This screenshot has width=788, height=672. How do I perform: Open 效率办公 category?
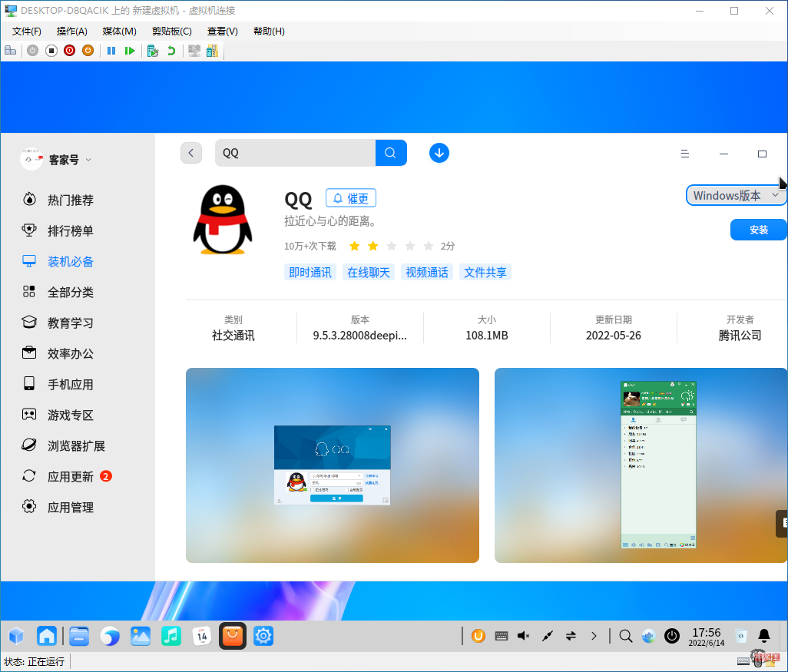[71, 353]
